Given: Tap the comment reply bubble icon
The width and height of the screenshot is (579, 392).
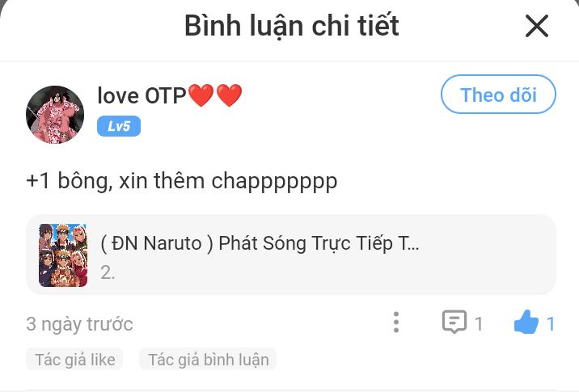Looking at the screenshot, I should pyautogui.click(x=454, y=322).
